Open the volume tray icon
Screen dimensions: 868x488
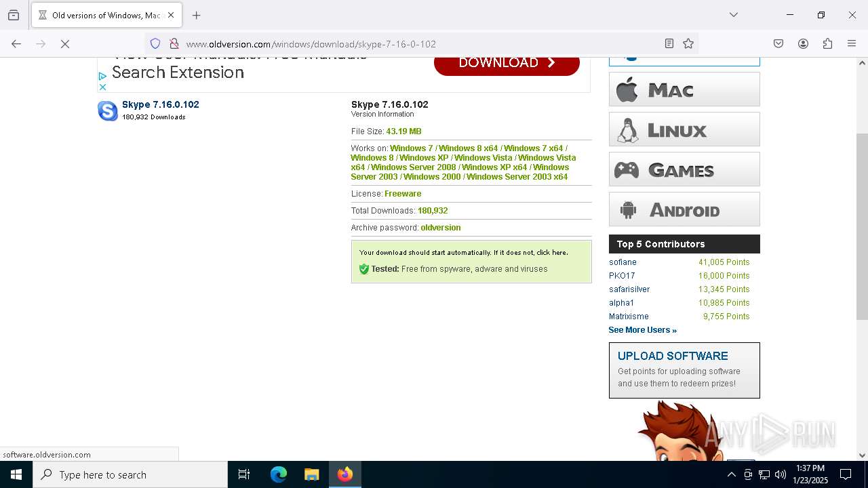point(781,474)
